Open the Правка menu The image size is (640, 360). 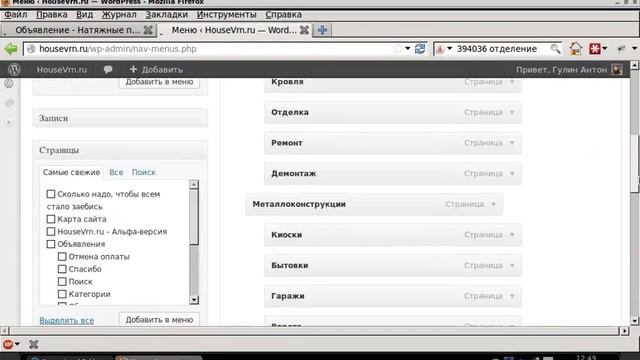point(52,15)
